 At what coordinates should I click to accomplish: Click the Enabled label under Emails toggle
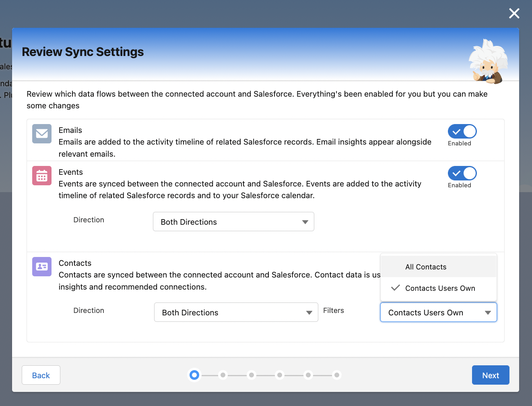point(460,143)
